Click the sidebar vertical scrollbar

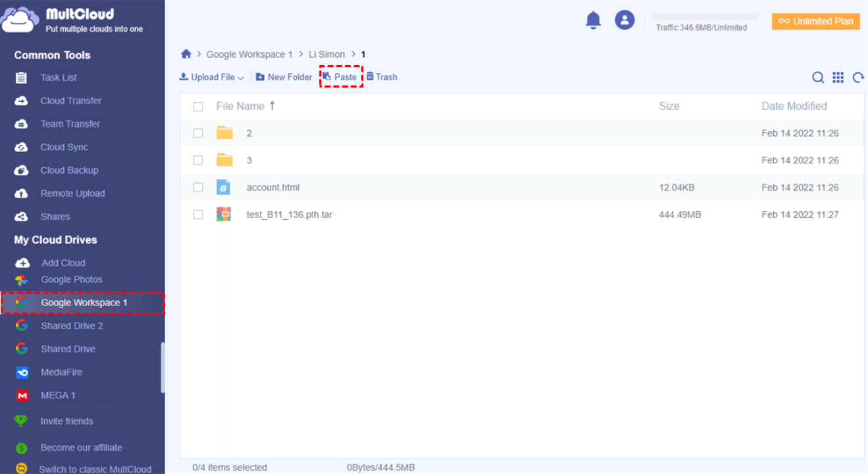point(163,367)
